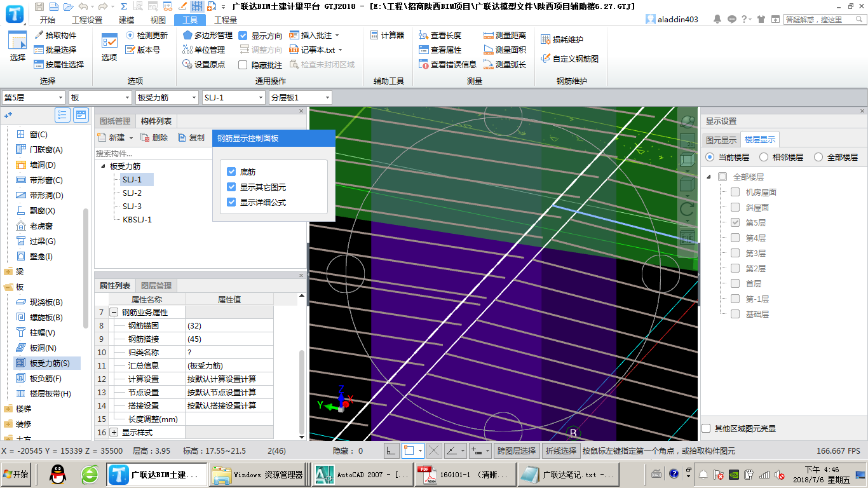Select 测量面积 measure area tool
Screen dimensions: 868x488
coord(505,50)
